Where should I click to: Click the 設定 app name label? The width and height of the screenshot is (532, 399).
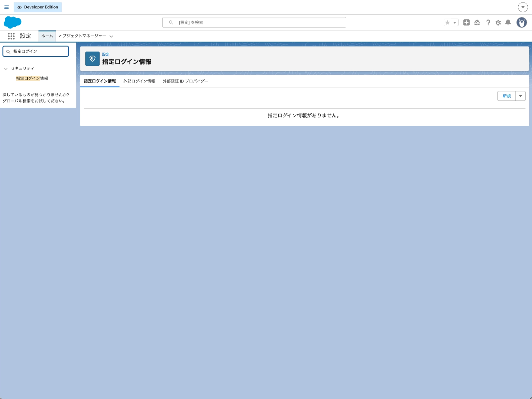(25, 36)
